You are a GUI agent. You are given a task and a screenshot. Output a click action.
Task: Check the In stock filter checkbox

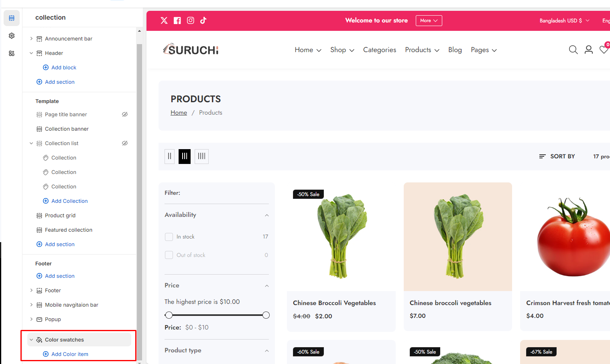(169, 237)
